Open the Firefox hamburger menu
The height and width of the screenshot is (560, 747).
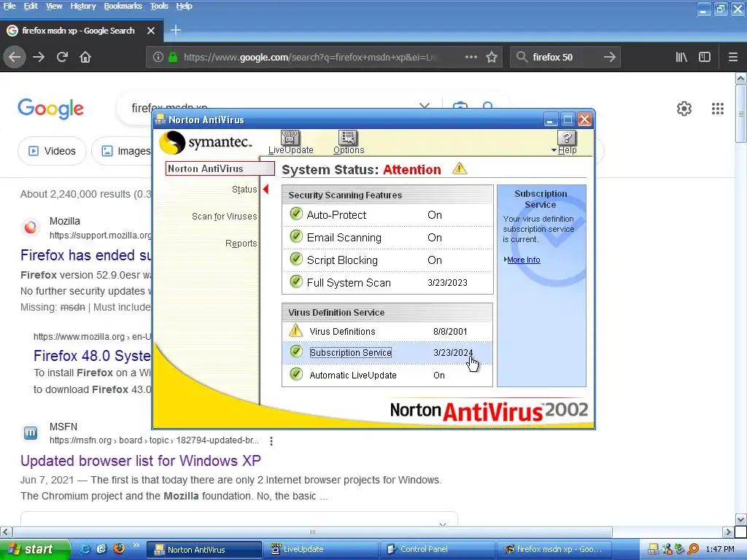[732, 57]
